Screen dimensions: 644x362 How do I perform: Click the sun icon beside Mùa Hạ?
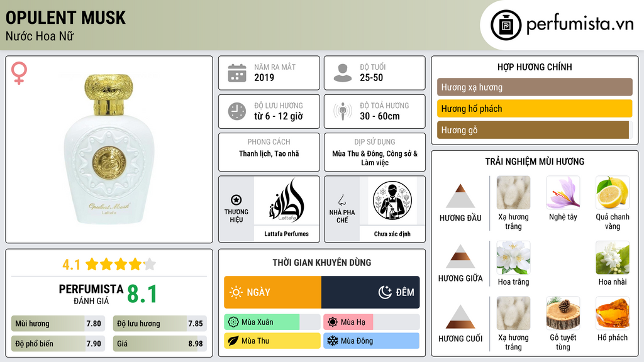tap(333, 322)
